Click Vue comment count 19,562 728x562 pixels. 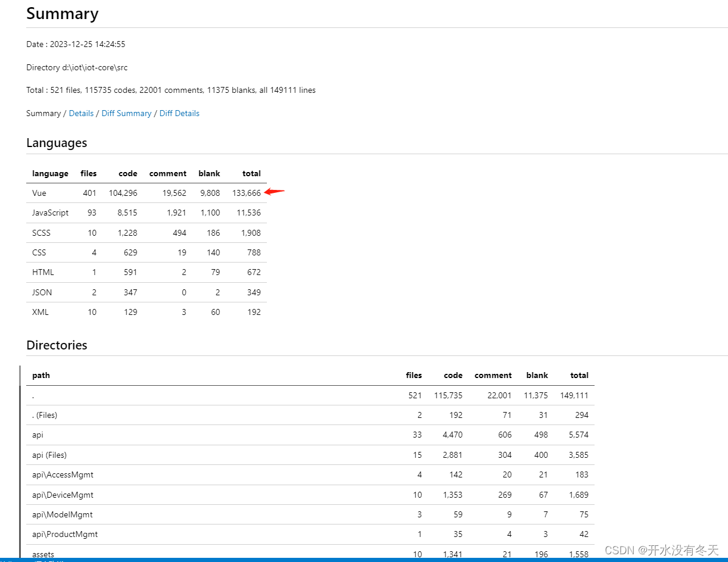point(174,193)
